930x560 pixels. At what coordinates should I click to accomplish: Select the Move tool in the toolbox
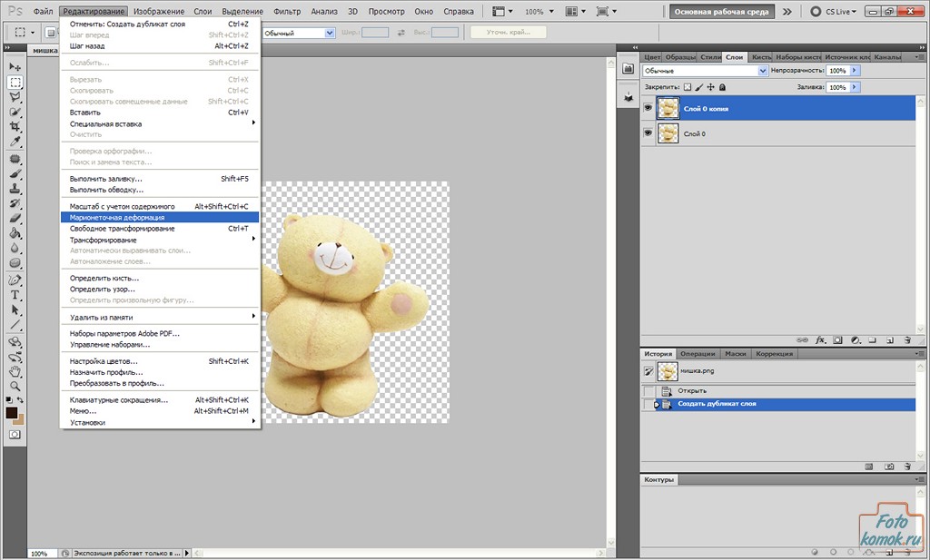coord(15,67)
